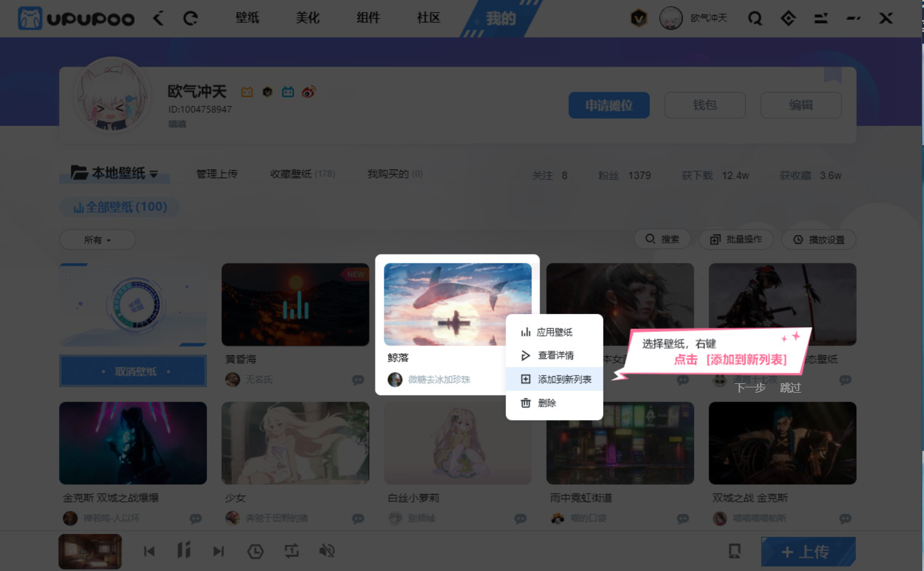Click the 申请撤位 blue button
The height and width of the screenshot is (571, 924).
coord(609,105)
